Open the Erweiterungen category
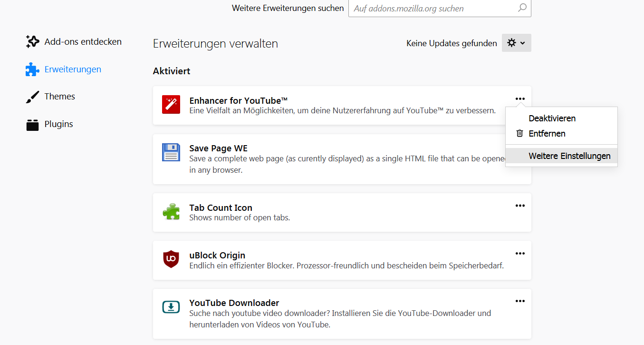Image resolution: width=644 pixels, height=345 pixels. 72,69
